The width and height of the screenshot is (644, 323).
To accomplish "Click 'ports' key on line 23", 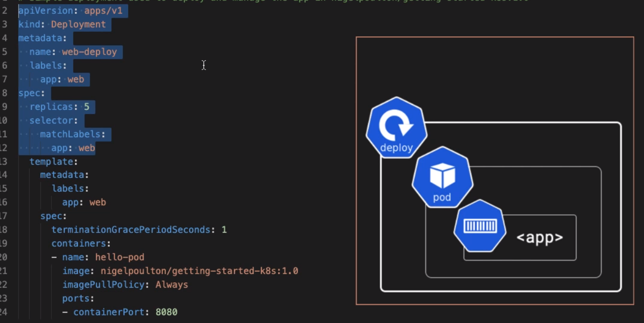I will click(x=76, y=298).
